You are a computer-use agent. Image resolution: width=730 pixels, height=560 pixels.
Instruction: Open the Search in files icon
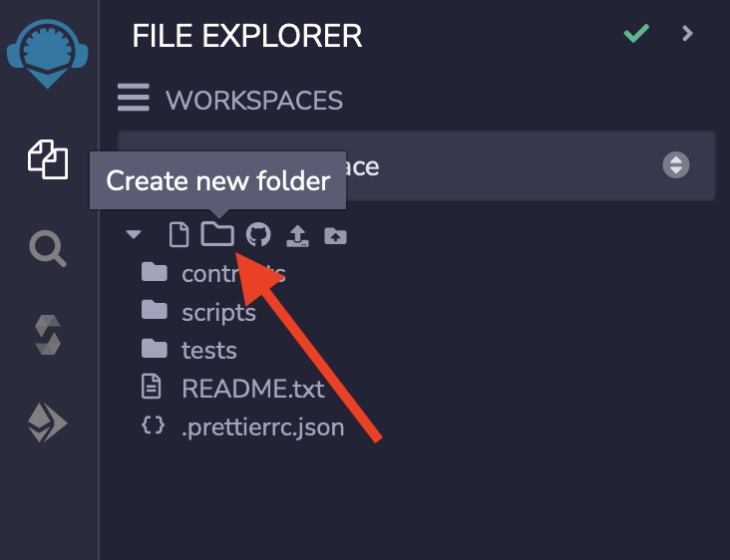click(48, 249)
